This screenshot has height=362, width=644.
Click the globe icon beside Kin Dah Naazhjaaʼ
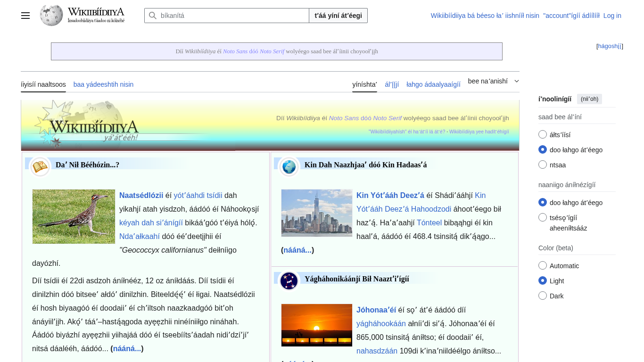[x=289, y=167]
